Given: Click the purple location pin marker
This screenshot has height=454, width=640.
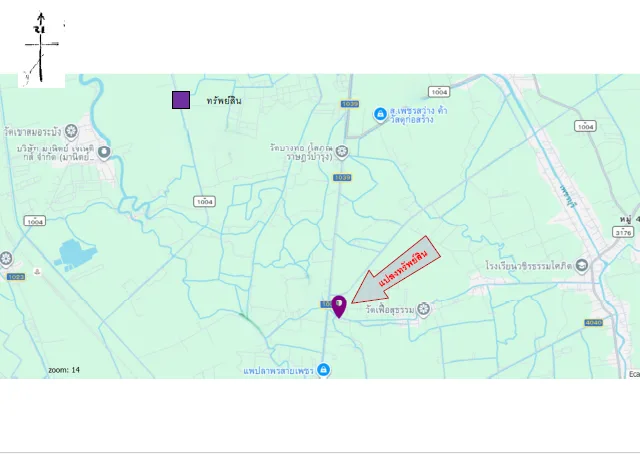Looking at the screenshot, I should [339, 307].
